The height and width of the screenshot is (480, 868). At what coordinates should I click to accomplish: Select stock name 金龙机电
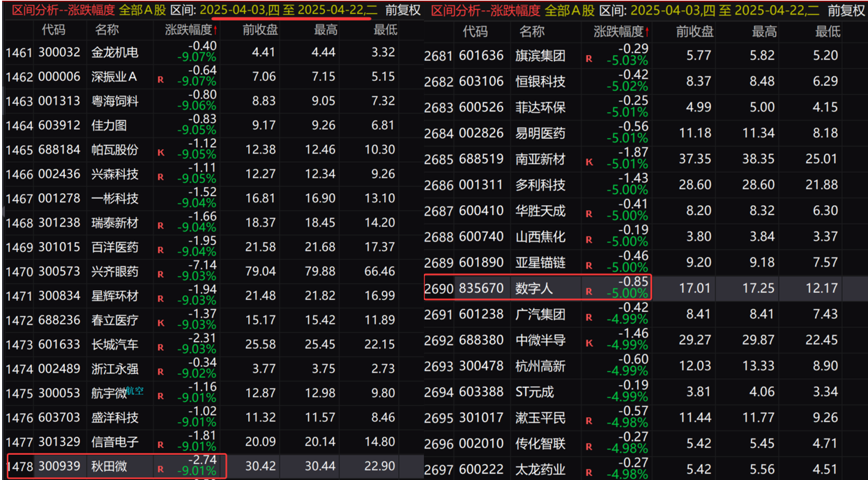click(115, 52)
